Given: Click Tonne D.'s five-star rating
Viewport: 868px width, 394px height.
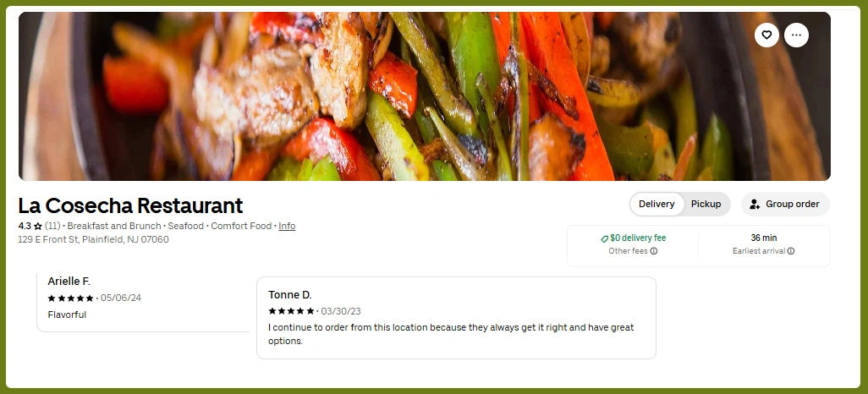Looking at the screenshot, I should (291, 311).
